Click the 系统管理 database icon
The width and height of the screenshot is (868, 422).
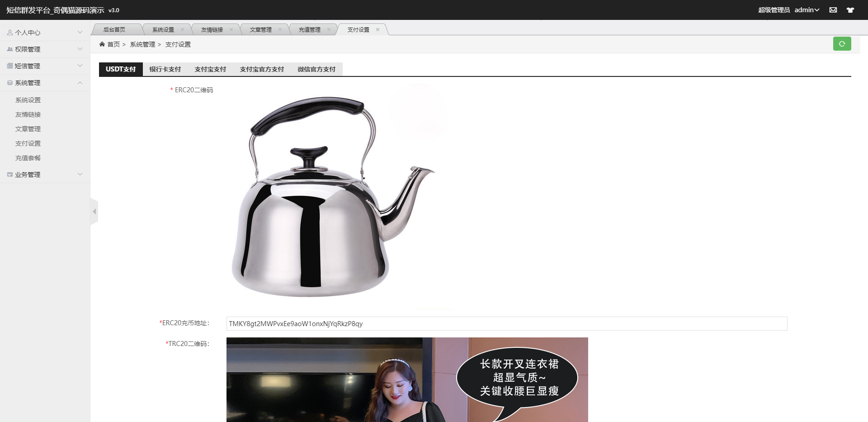(10, 83)
